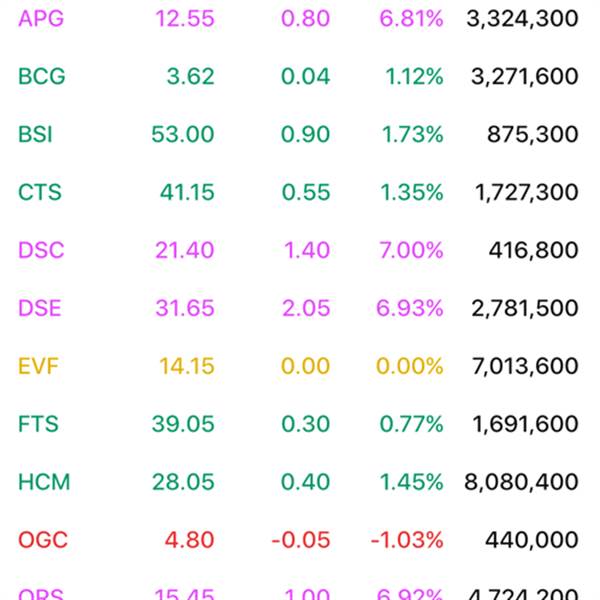
Task: Click APG's price 12.55
Action: tap(185, 18)
